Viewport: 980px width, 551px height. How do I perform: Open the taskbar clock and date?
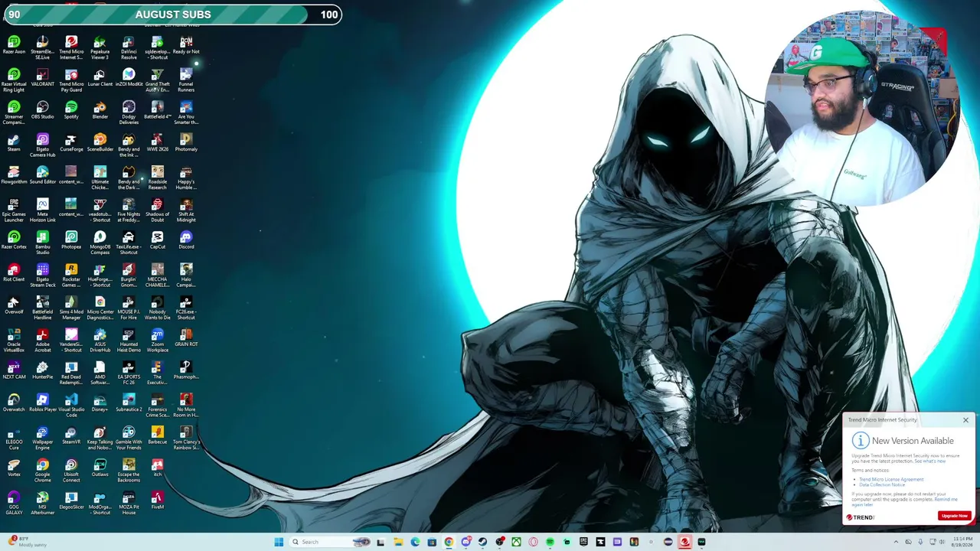[962, 542]
